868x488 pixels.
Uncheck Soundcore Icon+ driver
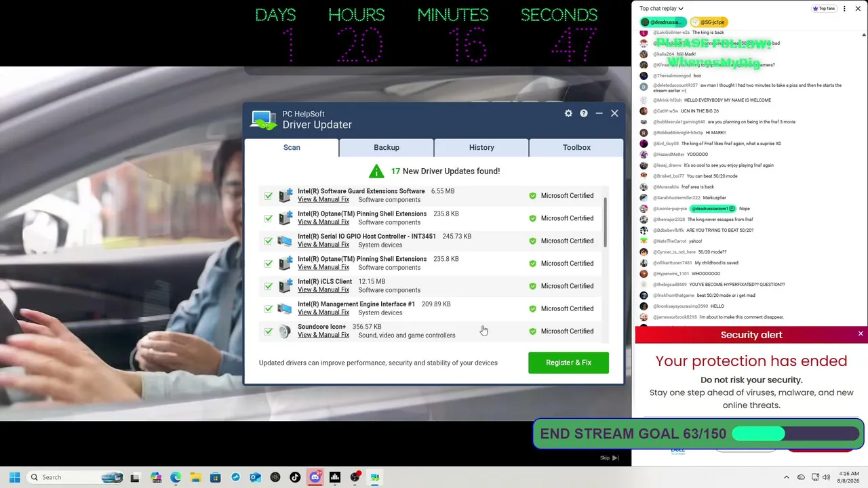269,331
